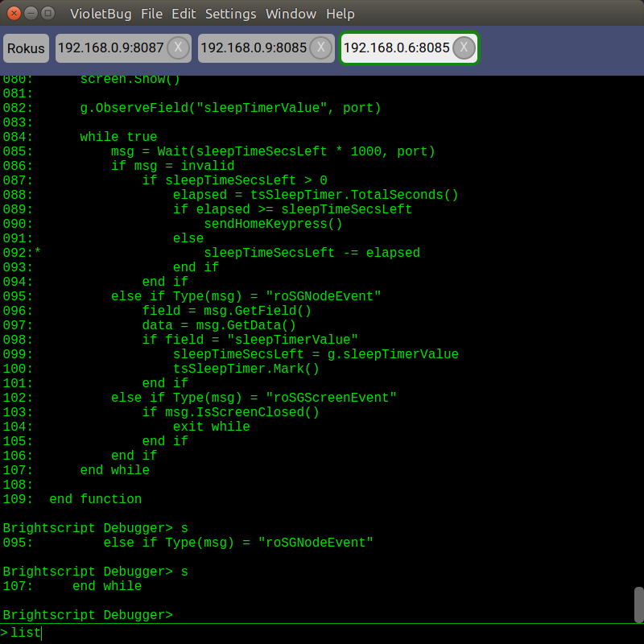Open the File menu

pyautogui.click(x=151, y=14)
